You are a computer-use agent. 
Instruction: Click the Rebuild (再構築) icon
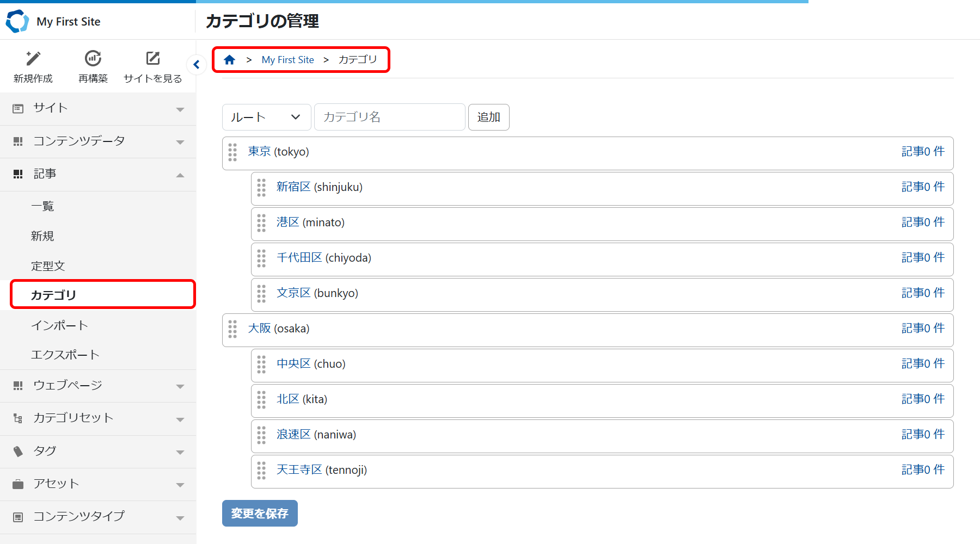point(93,59)
